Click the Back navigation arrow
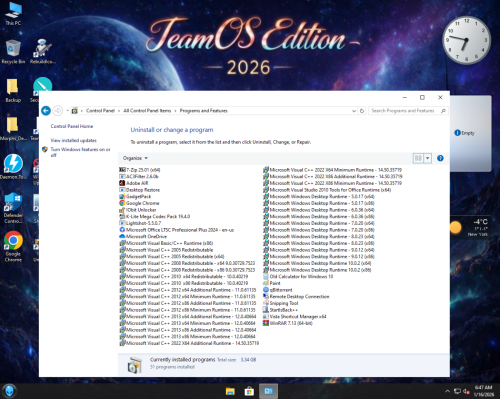Viewport: 500px width, 399px height. [46, 110]
